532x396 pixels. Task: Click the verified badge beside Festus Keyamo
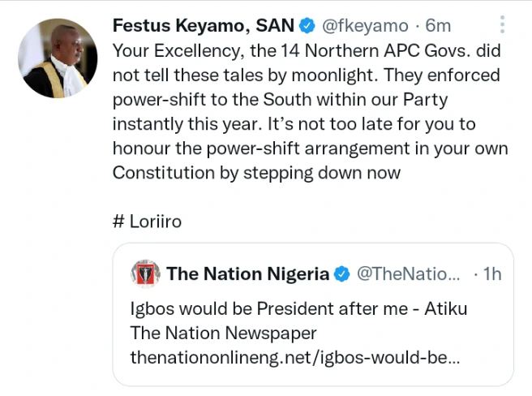[x=309, y=26]
